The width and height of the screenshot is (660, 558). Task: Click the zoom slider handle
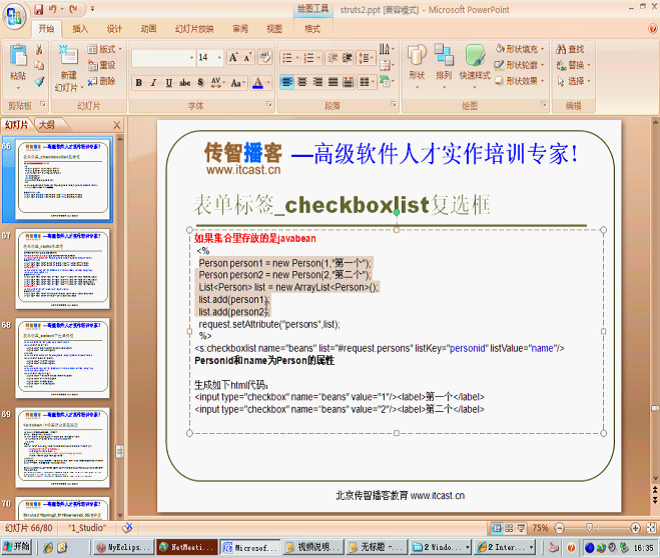590,528
